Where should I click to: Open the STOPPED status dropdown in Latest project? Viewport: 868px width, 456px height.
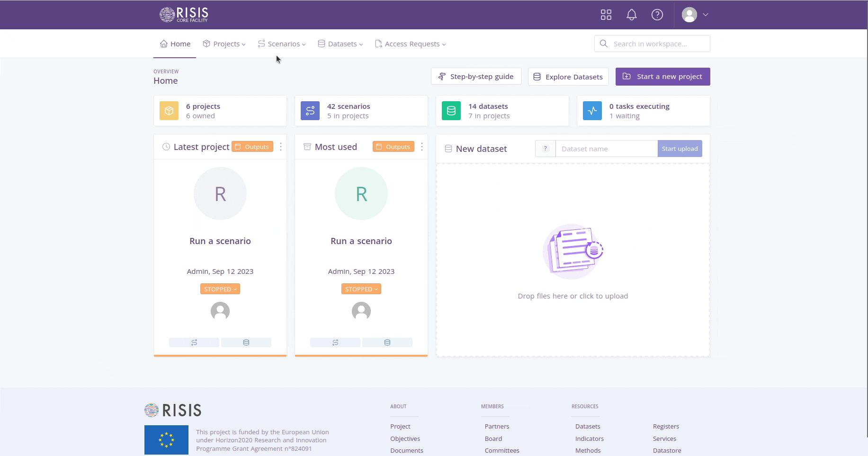pyautogui.click(x=220, y=289)
